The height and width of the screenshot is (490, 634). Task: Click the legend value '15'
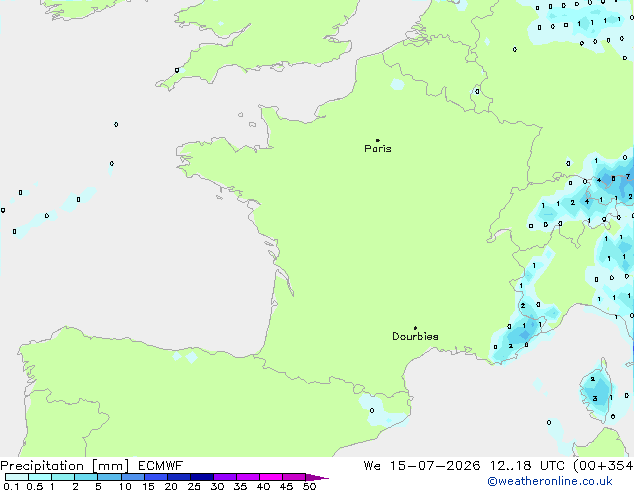[148, 486]
